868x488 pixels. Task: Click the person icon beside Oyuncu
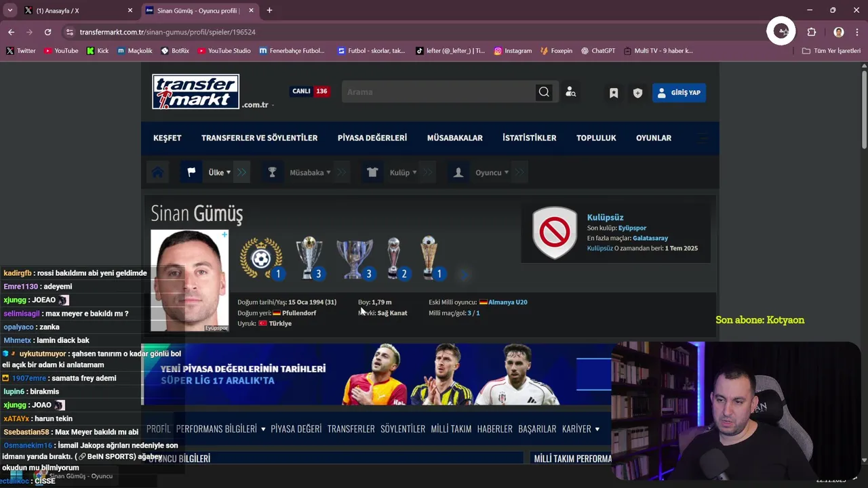pyautogui.click(x=458, y=172)
